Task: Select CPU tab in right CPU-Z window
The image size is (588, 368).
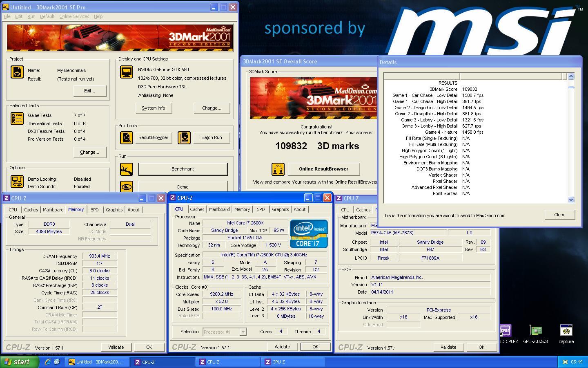Action: click(345, 210)
